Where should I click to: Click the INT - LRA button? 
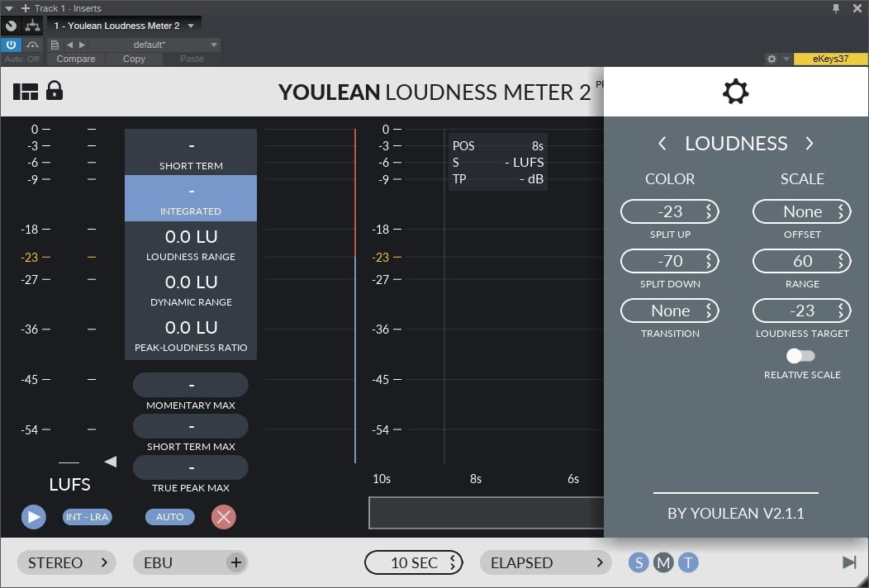(87, 517)
